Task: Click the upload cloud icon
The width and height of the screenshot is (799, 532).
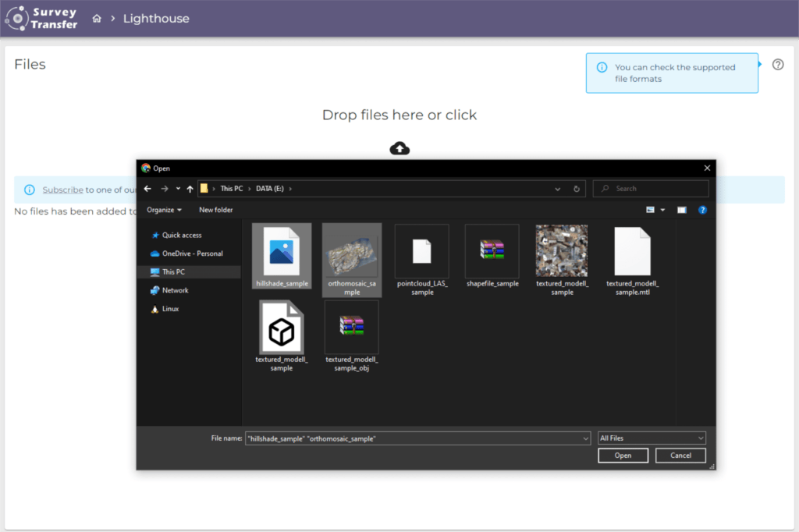Action: click(x=399, y=148)
